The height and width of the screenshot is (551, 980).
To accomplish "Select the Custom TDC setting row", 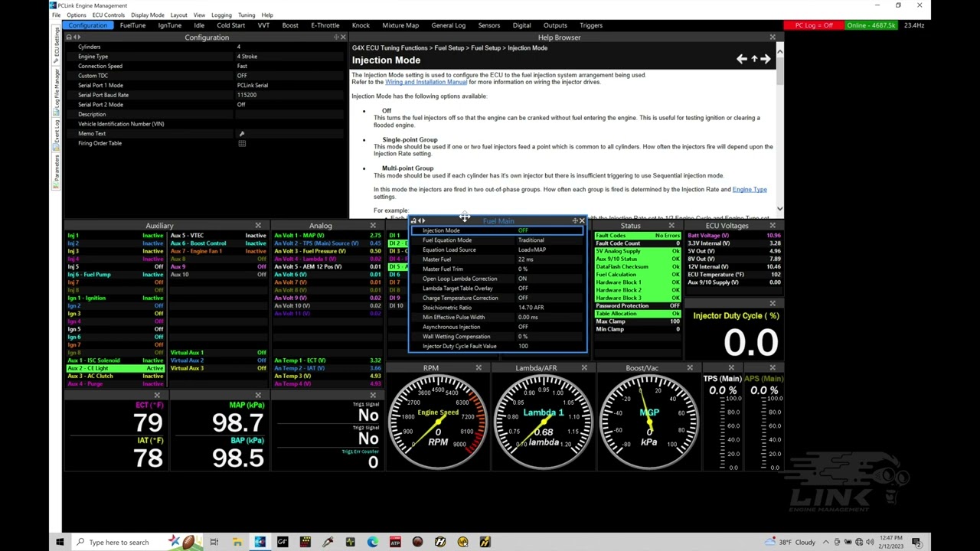I will point(205,76).
